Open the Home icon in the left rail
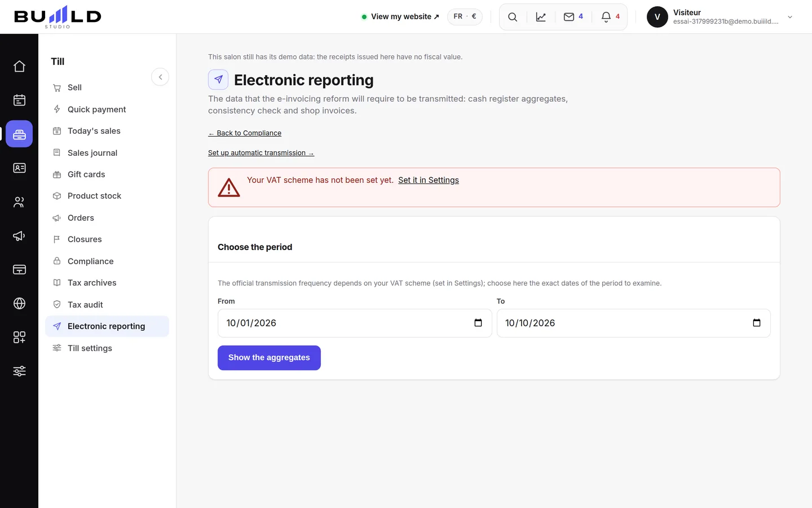 19,66
